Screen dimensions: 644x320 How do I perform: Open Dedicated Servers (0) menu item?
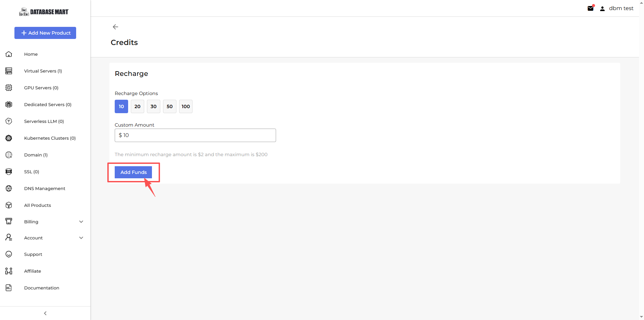[x=48, y=104]
